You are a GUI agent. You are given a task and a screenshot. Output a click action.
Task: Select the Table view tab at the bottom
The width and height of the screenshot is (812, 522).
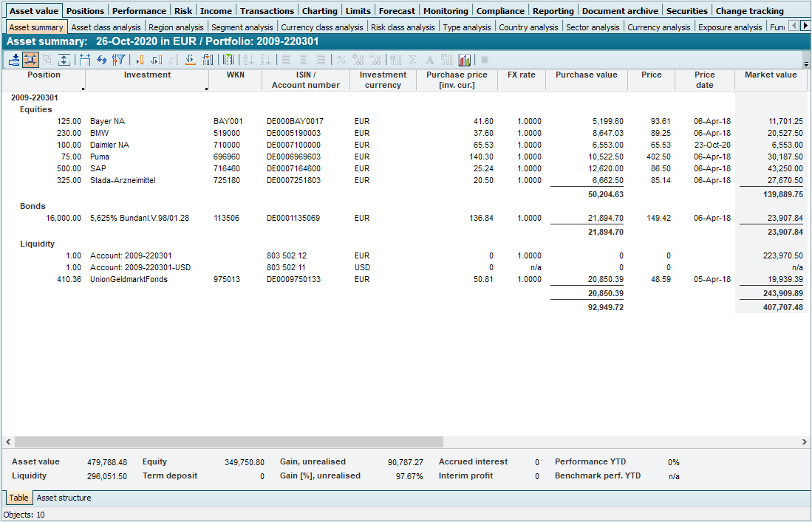tap(18, 498)
